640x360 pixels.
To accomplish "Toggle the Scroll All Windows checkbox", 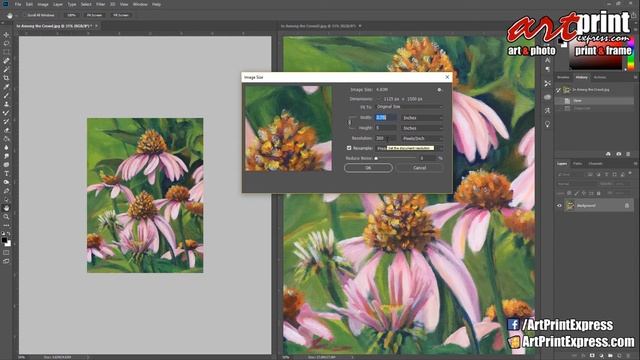I will (24, 15).
